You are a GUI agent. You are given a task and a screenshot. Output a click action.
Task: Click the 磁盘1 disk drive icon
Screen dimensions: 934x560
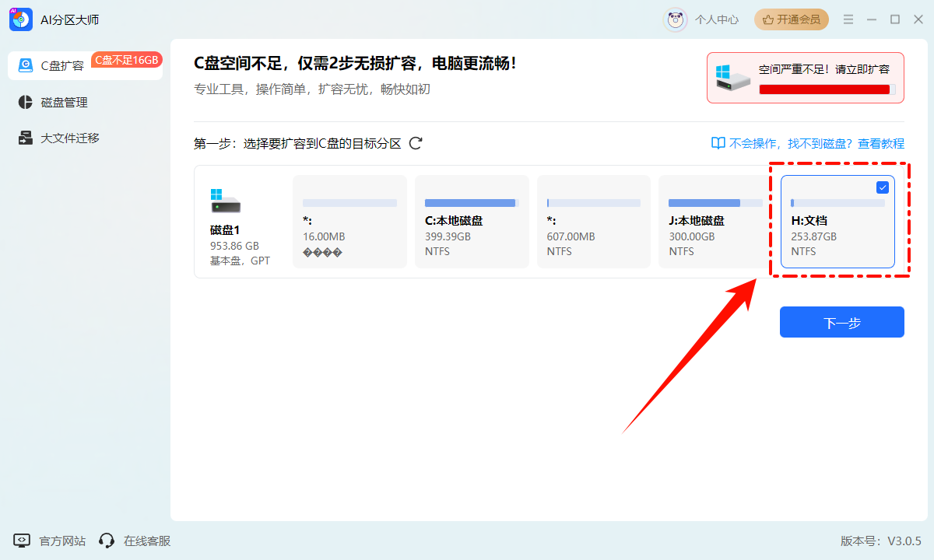[x=225, y=201]
